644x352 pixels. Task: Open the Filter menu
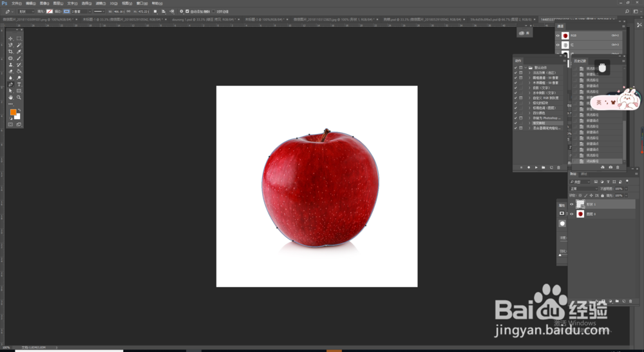(x=100, y=3)
